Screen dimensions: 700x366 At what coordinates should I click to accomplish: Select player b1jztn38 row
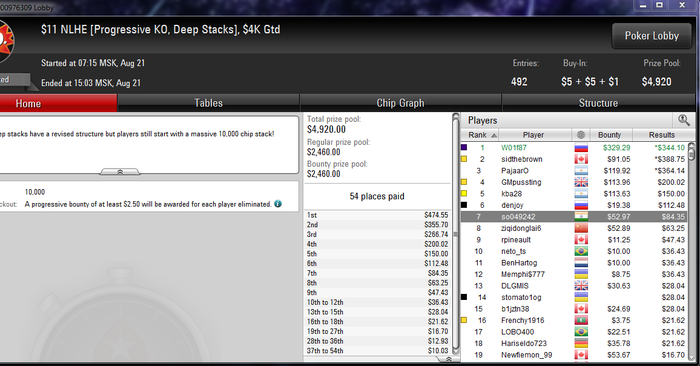point(575,309)
